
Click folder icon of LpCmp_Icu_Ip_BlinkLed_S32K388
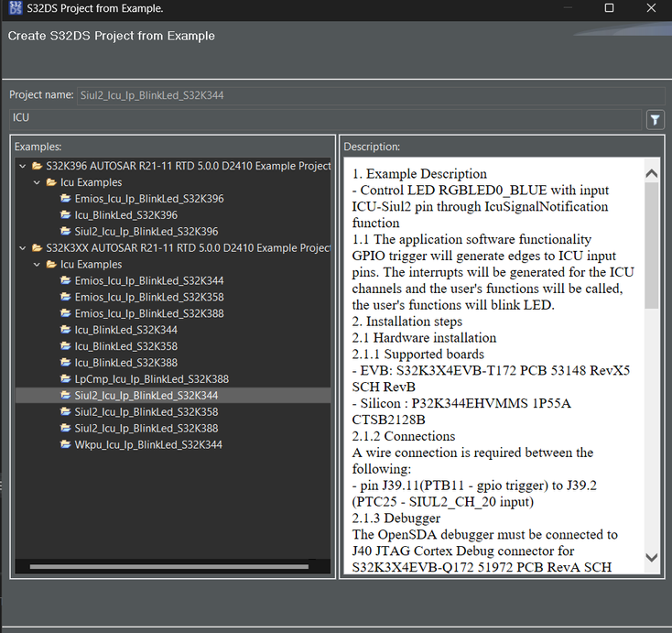tap(66, 379)
